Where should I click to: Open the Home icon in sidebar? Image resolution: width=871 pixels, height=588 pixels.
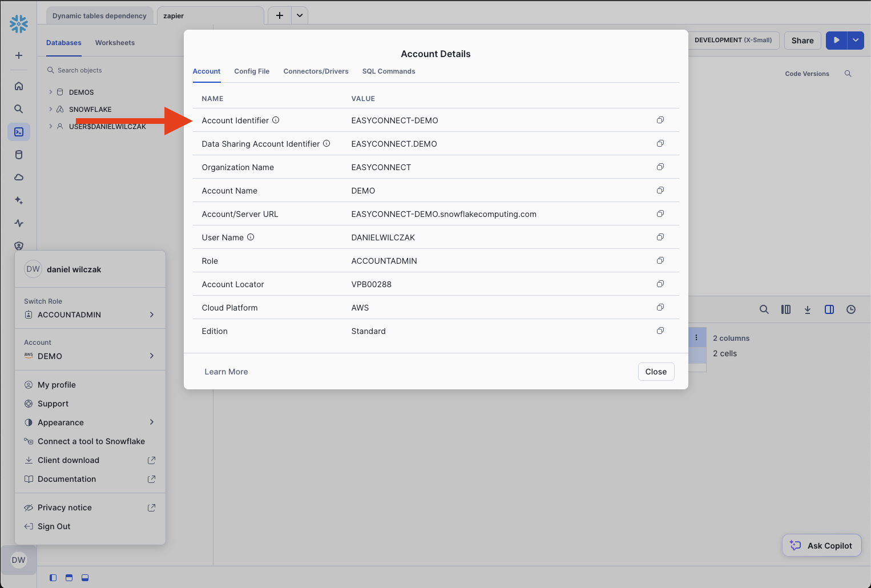tap(19, 86)
